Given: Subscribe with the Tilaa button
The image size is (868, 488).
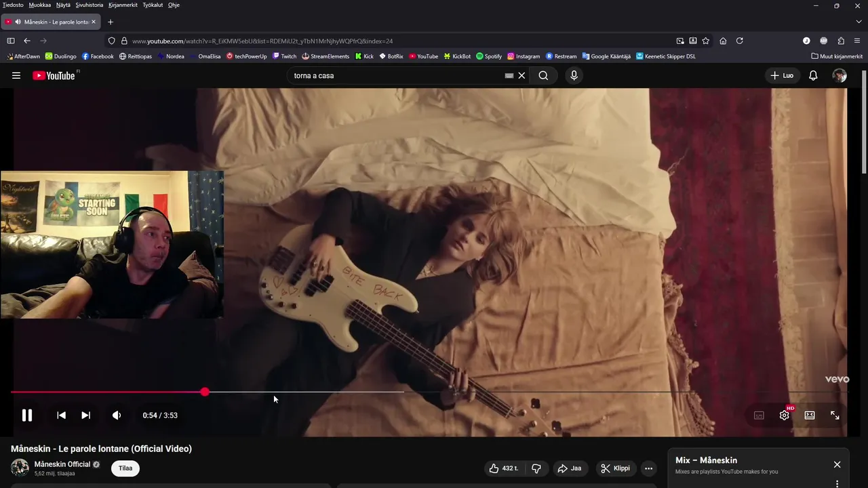Looking at the screenshot, I should [x=125, y=468].
